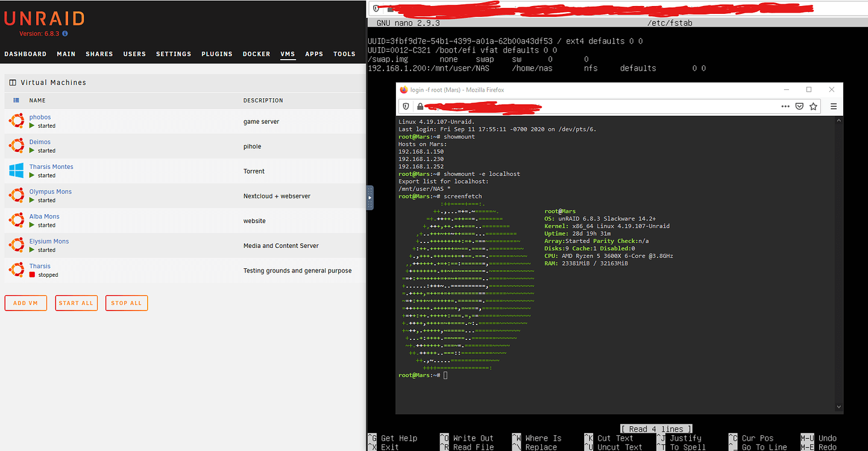Image resolution: width=868 pixels, height=451 pixels.
Task: Click 'Cut Text' in nano shortcuts
Action: coord(615,438)
